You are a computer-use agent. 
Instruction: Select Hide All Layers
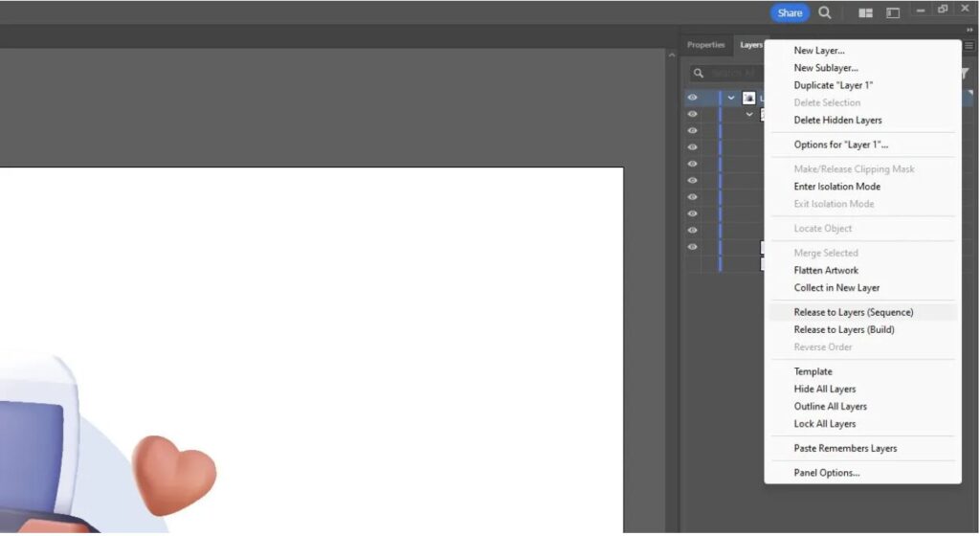click(x=824, y=390)
